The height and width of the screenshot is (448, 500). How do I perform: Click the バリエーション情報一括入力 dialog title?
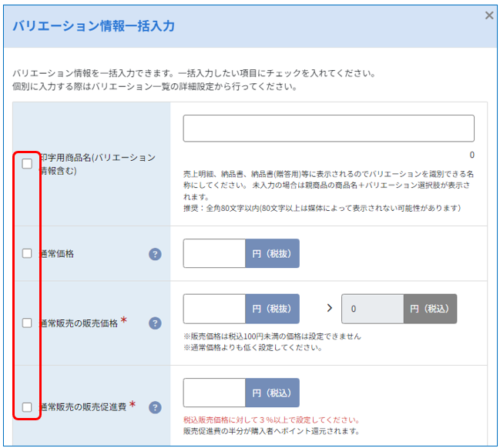(x=93, y=26)
